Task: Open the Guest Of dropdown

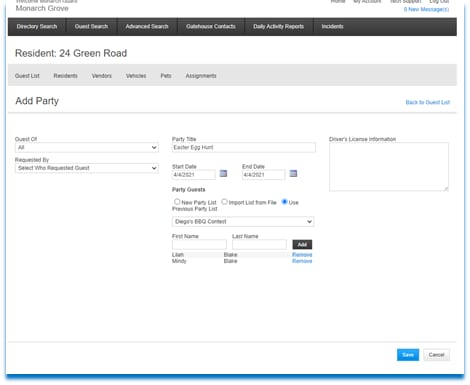Action: point(87,147)
